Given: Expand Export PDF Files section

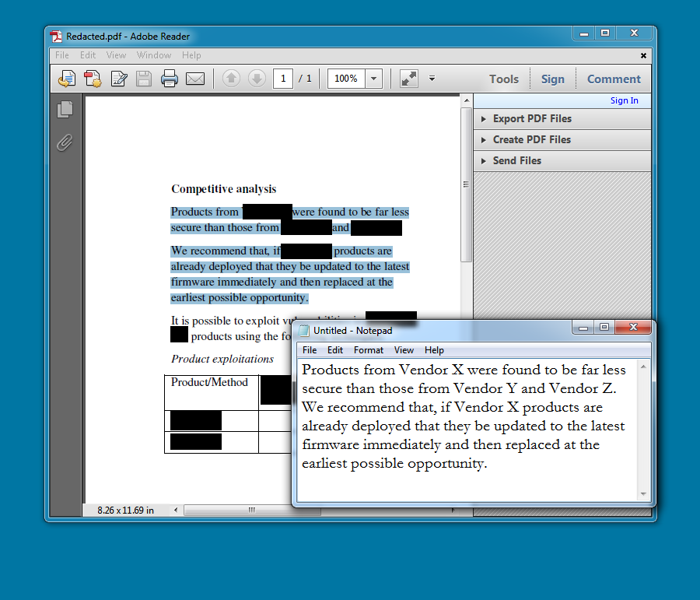Looking at the screenshot, I should (x=562, y=119).
